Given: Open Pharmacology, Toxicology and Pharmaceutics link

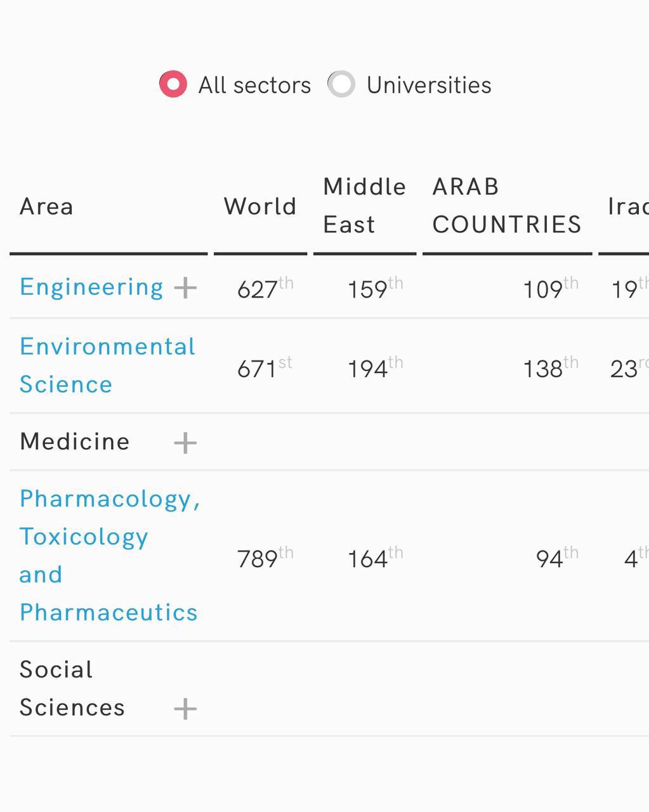Looking at the screenshot, I should click(x=108, y=556).
